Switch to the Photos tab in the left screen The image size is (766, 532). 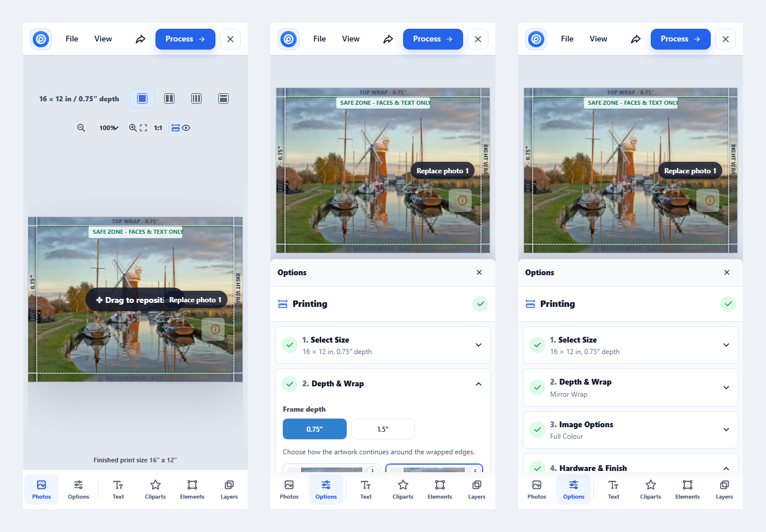(x=41, y=489)
